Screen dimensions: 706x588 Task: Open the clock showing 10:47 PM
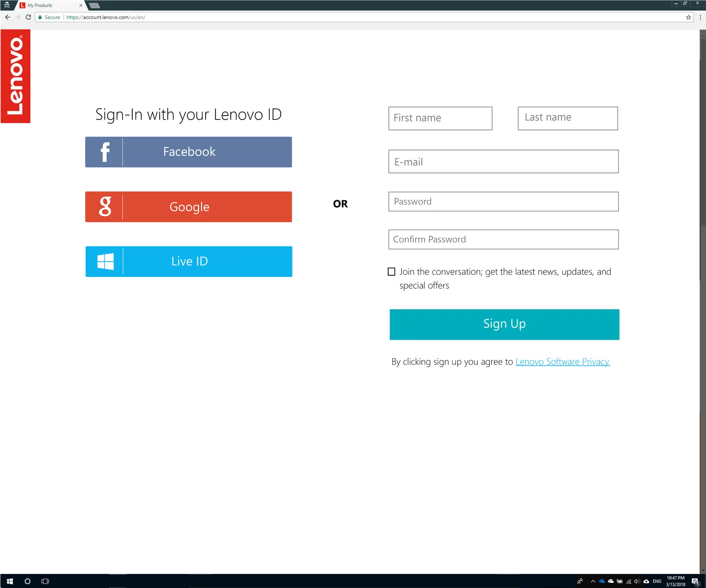point(676,581)
